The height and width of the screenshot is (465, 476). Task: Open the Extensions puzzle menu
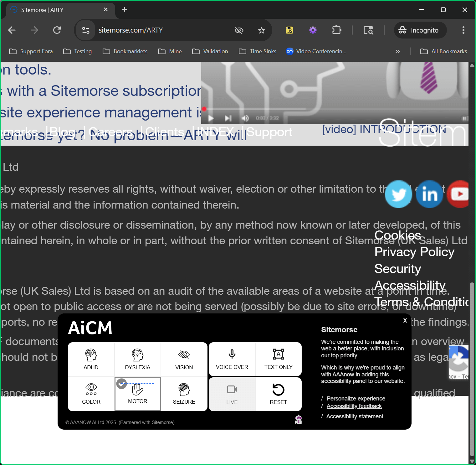click(x=336, y=30)
